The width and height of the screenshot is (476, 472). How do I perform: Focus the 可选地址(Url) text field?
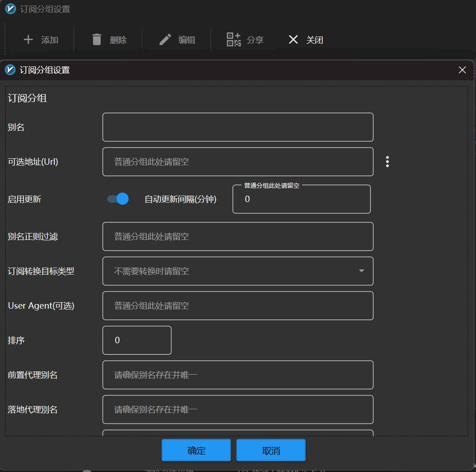click(x=238, y=161)
